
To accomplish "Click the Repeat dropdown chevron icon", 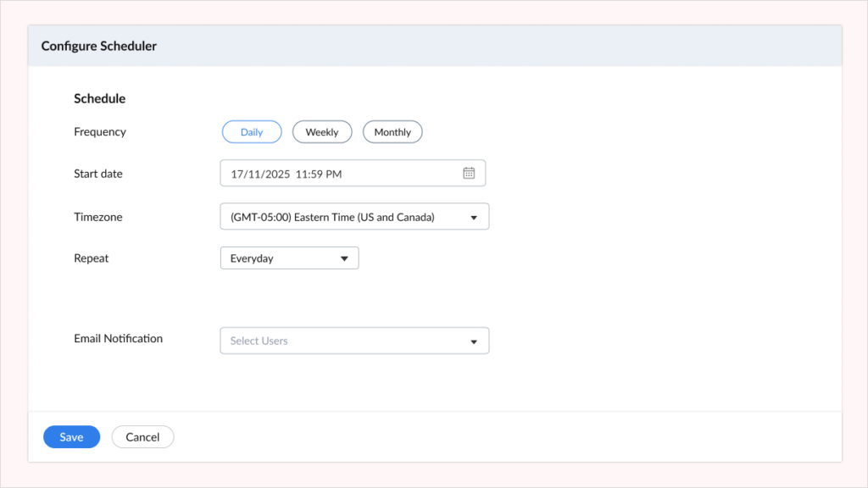I will click(345, 258).
